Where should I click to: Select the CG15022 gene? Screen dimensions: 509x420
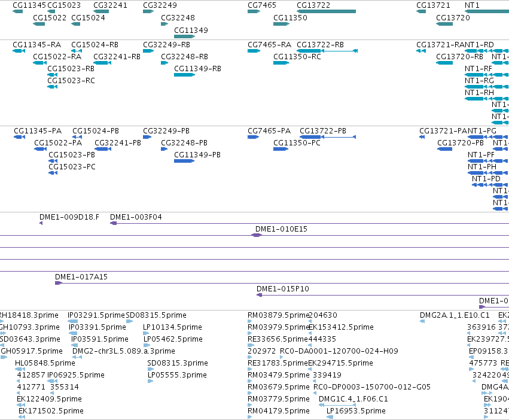[x=39, y=24]
